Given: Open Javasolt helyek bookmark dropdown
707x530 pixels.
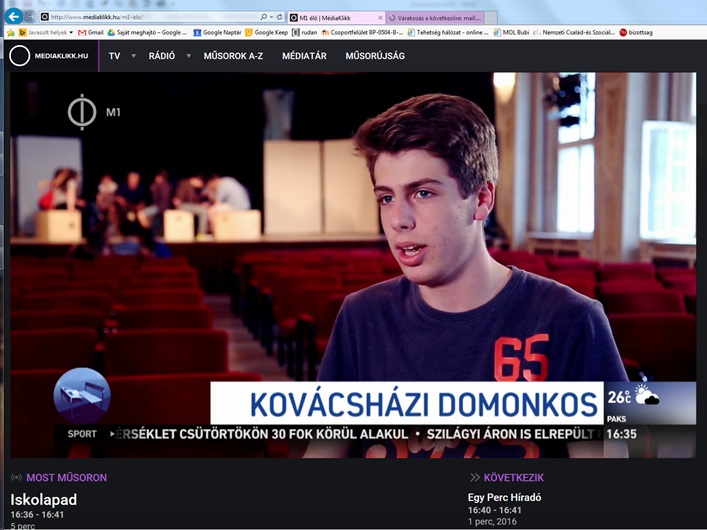Looking at the screenshot, I should tap(46, 32).
